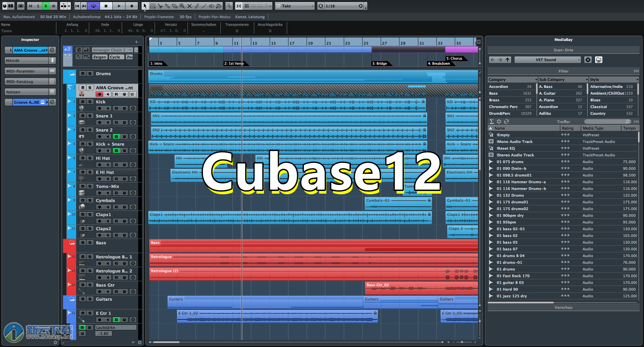Select Drum&Perc category filter

click(x=511, y=113)
